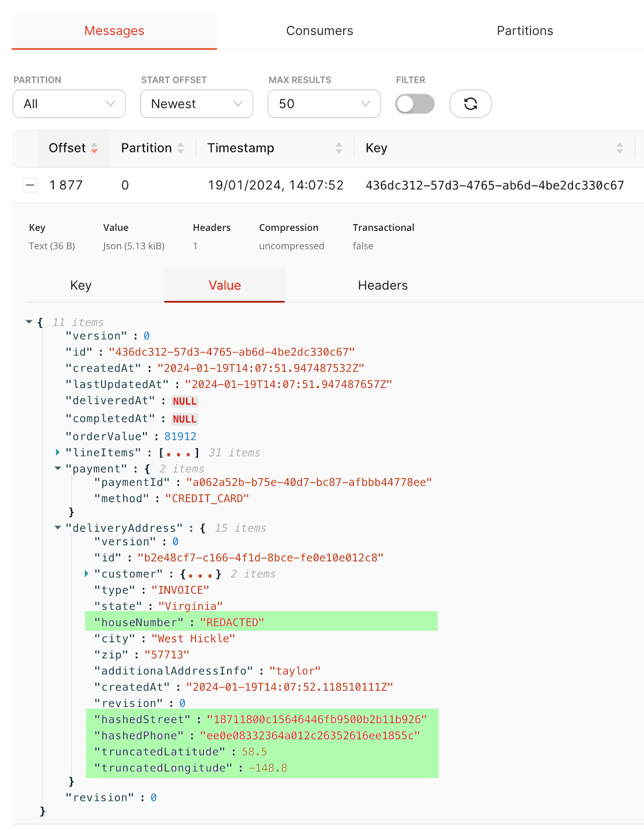Sort by the Offset column header
The image size is (644, 830).
pos(73,148)
